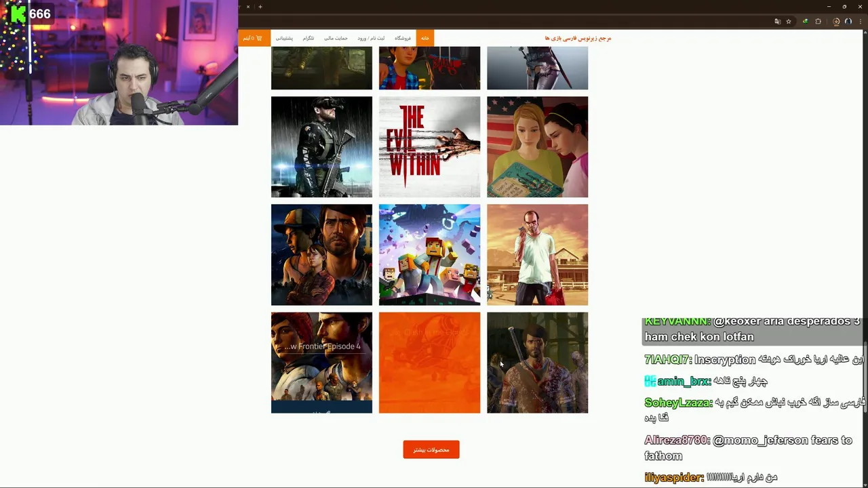Open the browser profile avatar
Image resolution: width=868 pixels, height=488 pixels.
(848, 22)
